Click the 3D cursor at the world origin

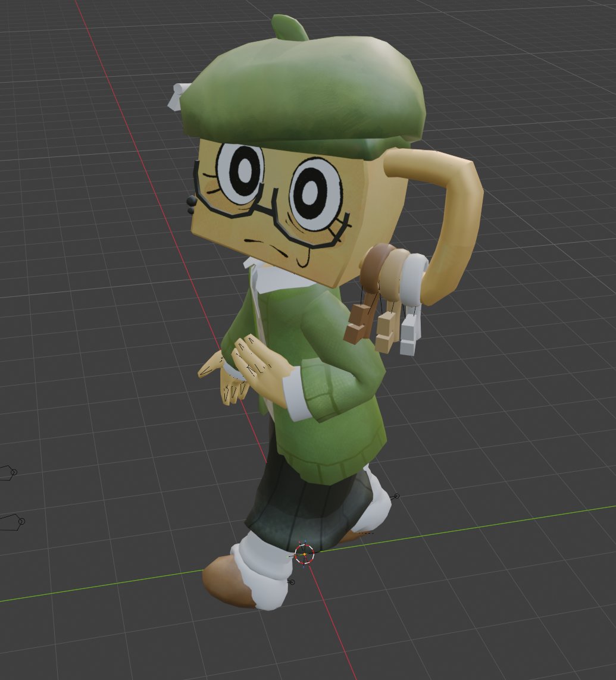304,554
